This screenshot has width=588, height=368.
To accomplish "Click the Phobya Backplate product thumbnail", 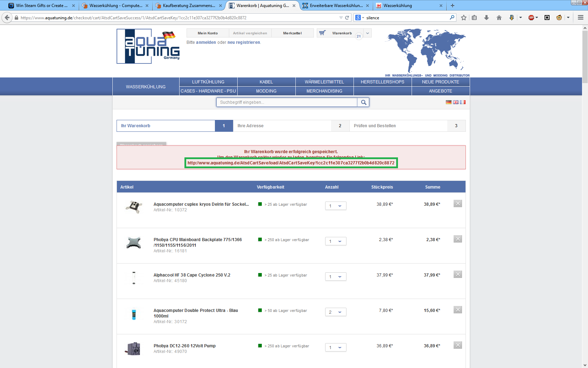I will tap(134, 243).
